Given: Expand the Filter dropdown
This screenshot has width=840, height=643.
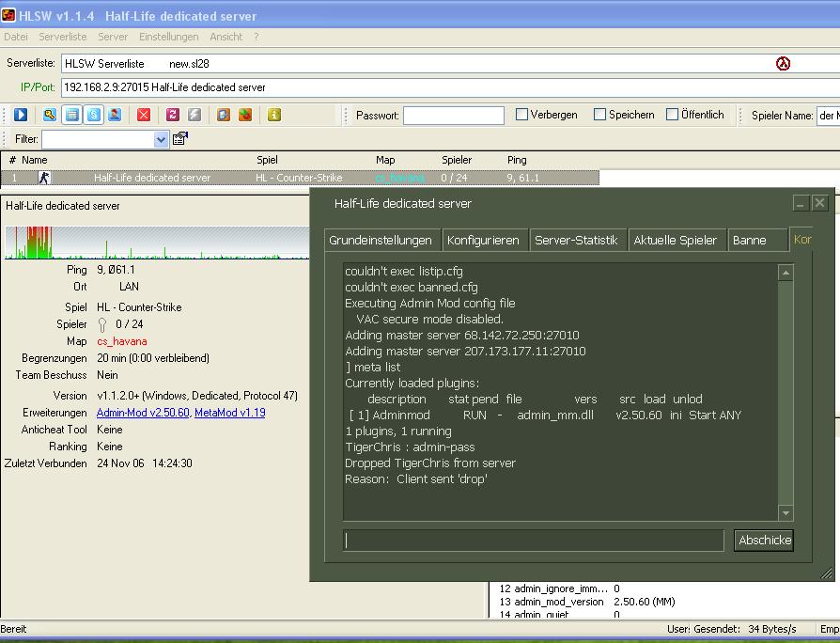Looking at the screenshot, I should point(161,139).
